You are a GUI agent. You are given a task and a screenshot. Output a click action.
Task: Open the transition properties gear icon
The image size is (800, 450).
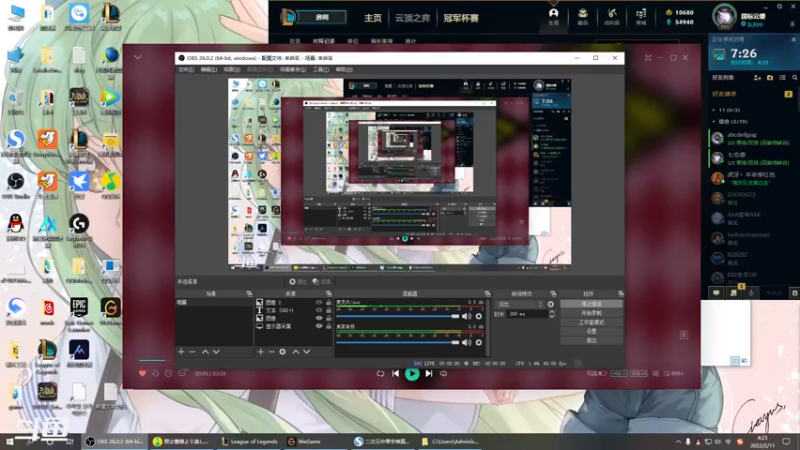click(x=551, y=304)
